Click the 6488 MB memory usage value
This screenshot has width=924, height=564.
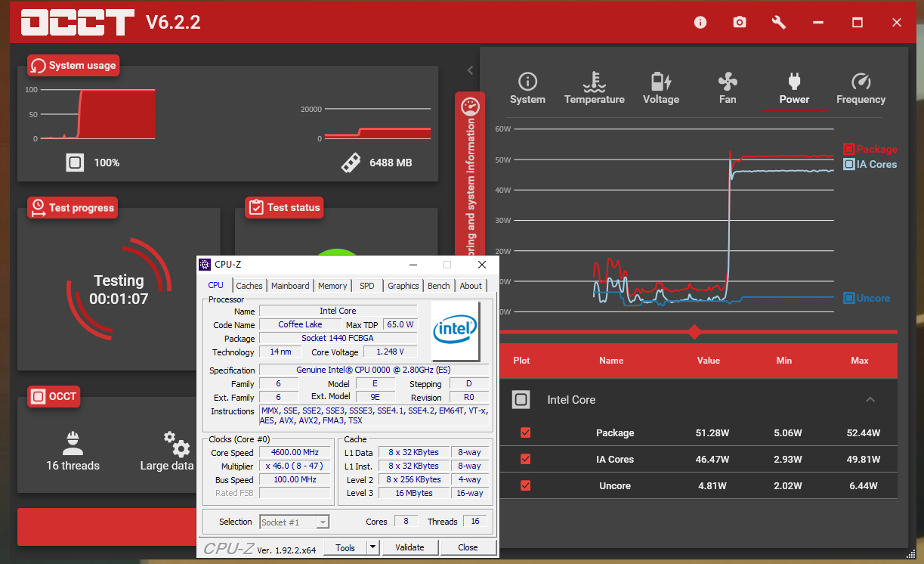point(391,163)
